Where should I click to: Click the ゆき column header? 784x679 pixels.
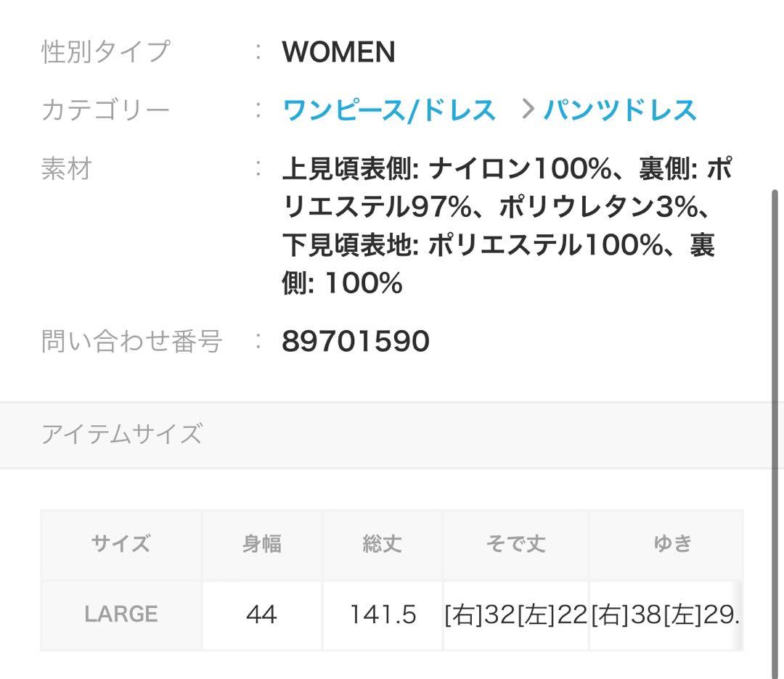point(674,544)
